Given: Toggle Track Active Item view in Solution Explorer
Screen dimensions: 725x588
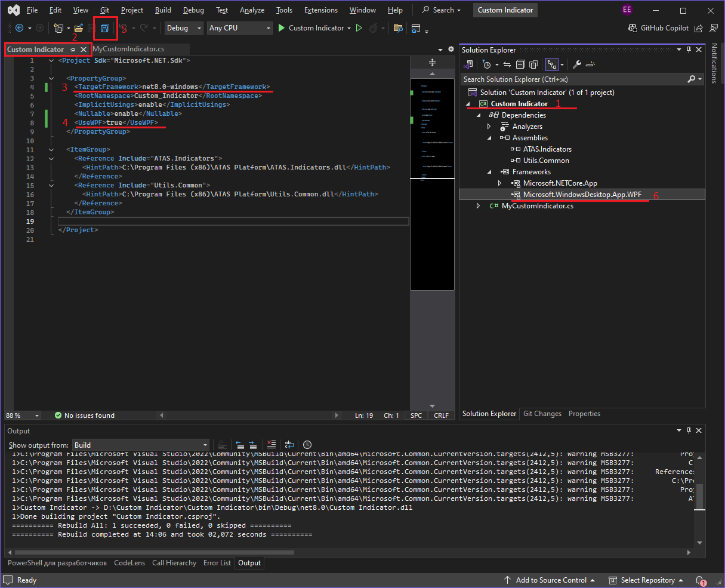Looking at the screenshot, I should point(552,64).
